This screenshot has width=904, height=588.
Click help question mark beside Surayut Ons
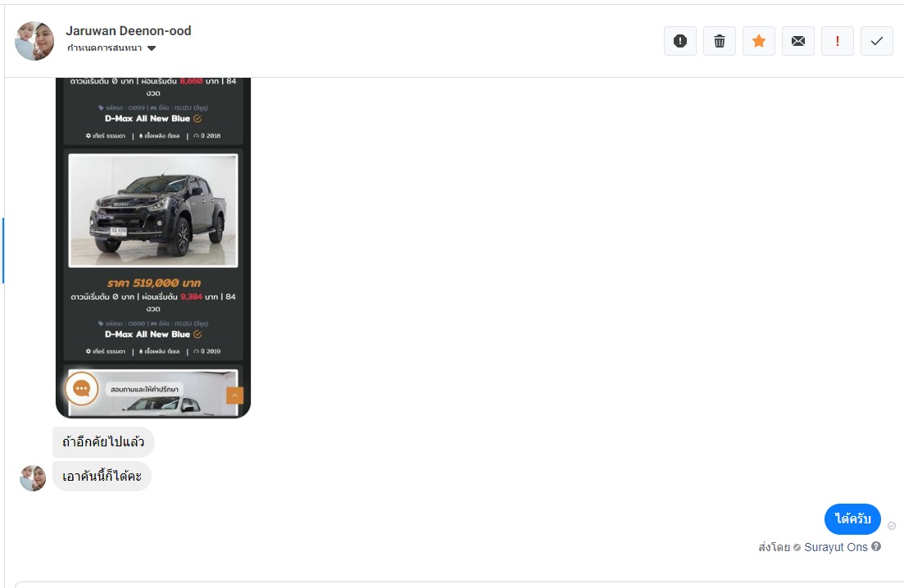pyautogui.click(x=876, y=546)
